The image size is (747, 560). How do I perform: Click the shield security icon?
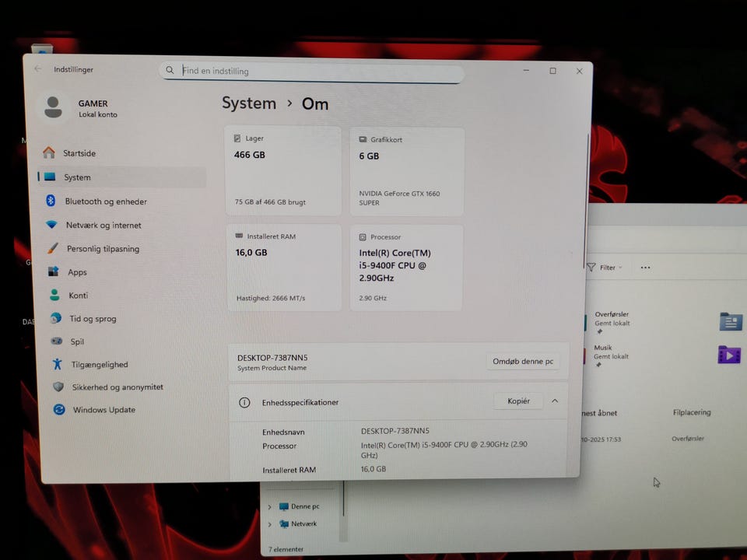pos(58,387)
